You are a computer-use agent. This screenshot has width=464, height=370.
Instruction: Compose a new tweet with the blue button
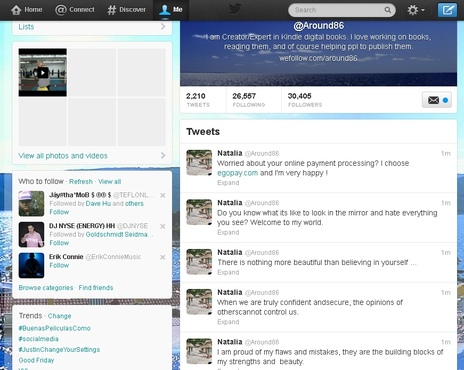click(x=447, y=10)
